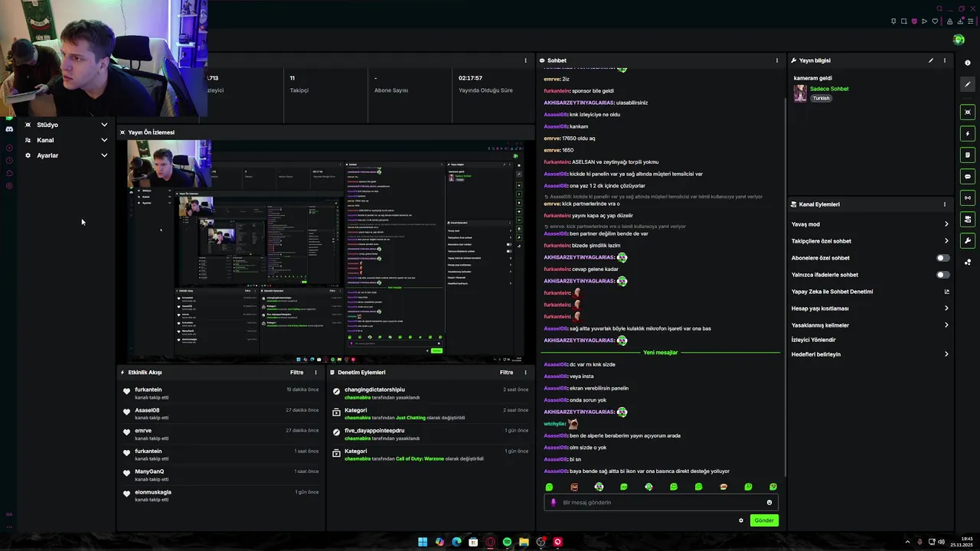Open emoji picker in message box
The height and width of the screenshot is (551, 980).
(x=769, y=503)
